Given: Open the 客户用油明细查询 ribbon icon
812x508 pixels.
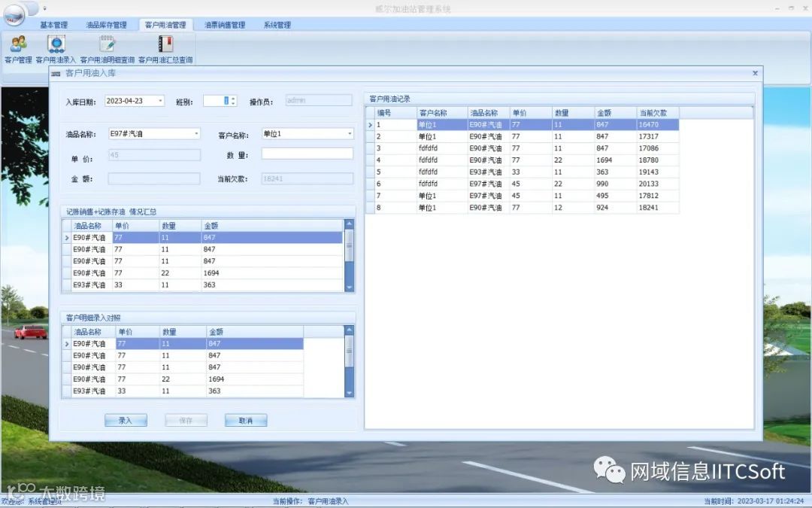Looking at the screenshot, I should (108, 49).
